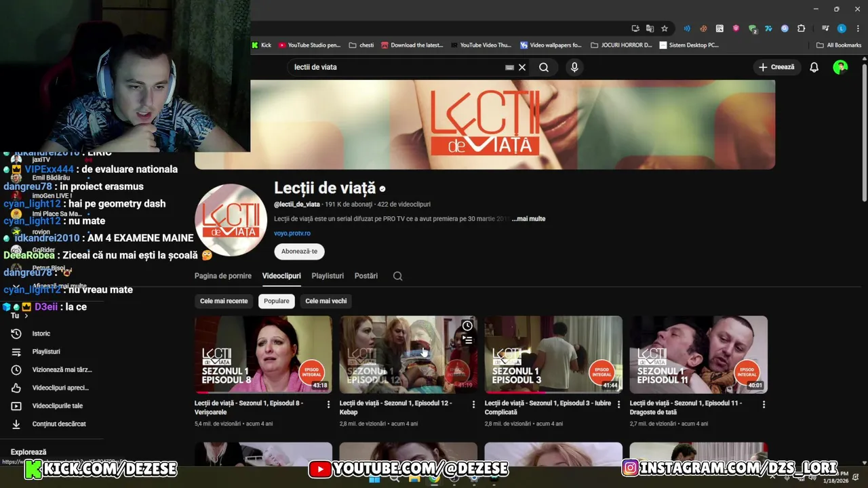Screen dimensions: 868x488
Task: Click the pink shield extension icon
Action: click(x=736, y=28)
